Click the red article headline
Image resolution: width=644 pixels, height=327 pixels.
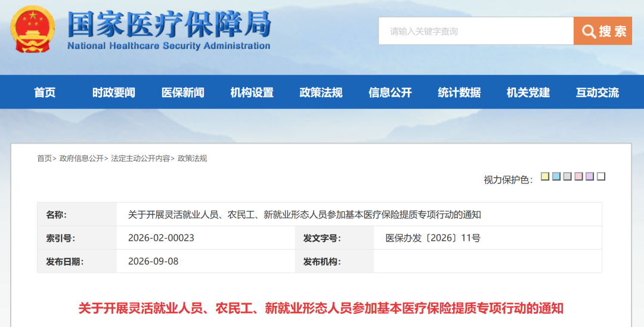point(321,308)
